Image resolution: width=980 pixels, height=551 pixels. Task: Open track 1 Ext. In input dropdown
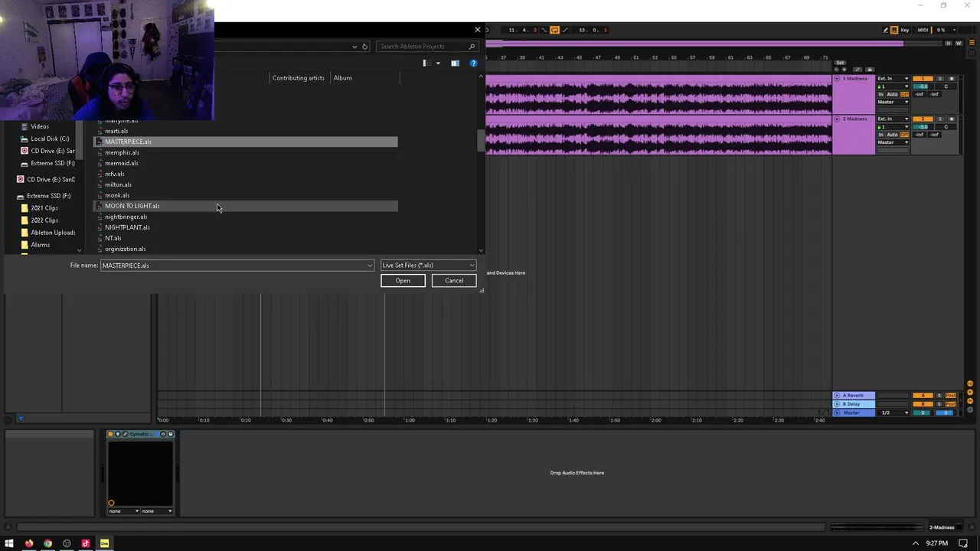[x=893, y=79]
